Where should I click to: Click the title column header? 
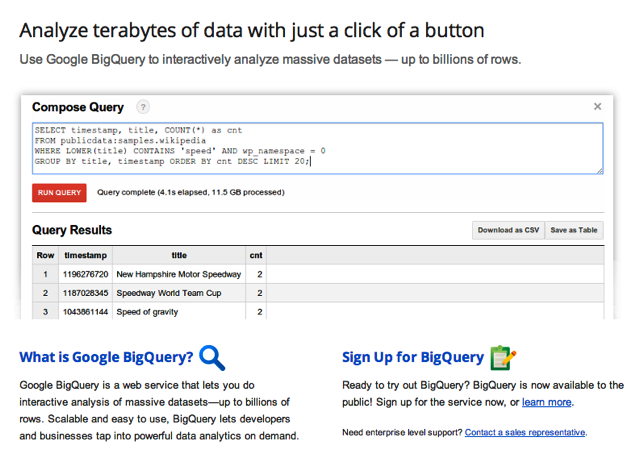[179, 255]
